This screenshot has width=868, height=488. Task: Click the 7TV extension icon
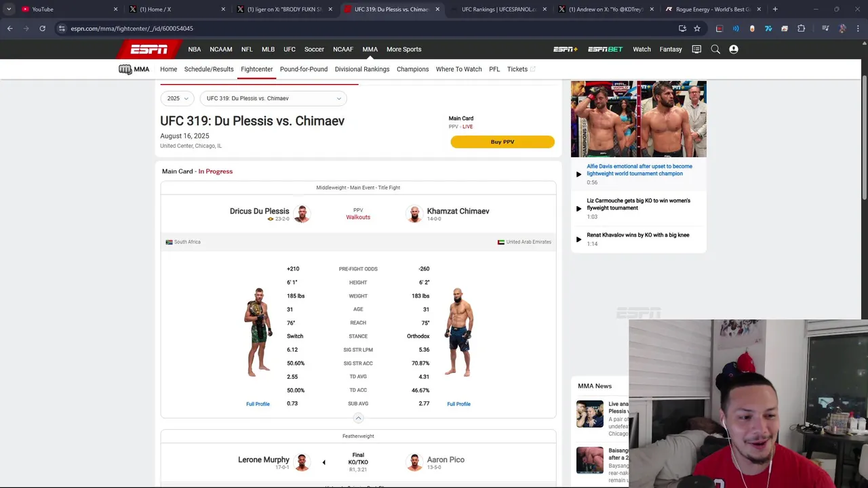(768, 28)
